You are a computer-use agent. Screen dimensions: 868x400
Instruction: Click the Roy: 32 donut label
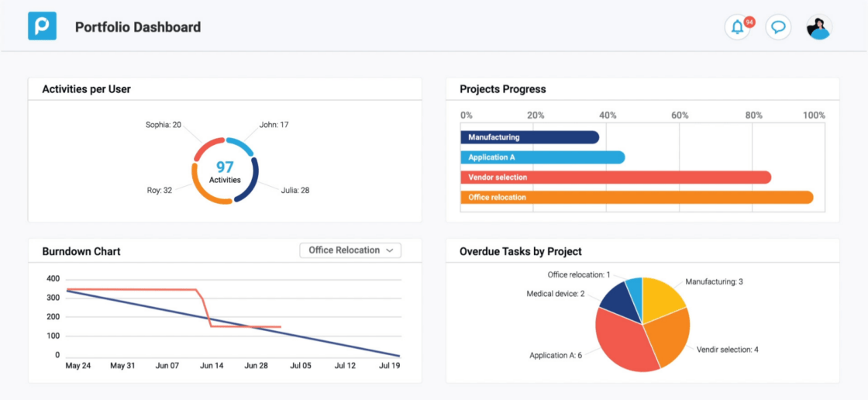point(160,190)
